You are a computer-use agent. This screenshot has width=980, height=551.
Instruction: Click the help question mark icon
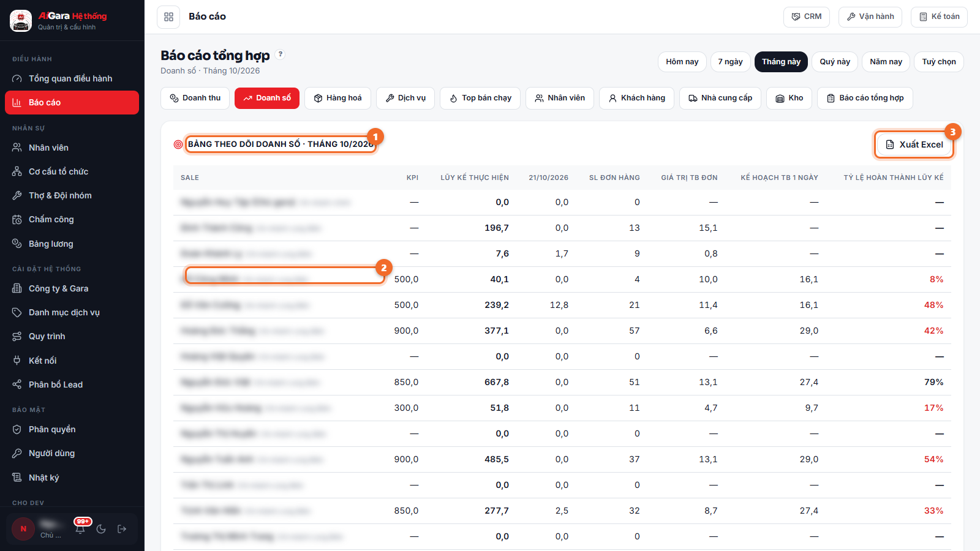(x=281, y=54)
